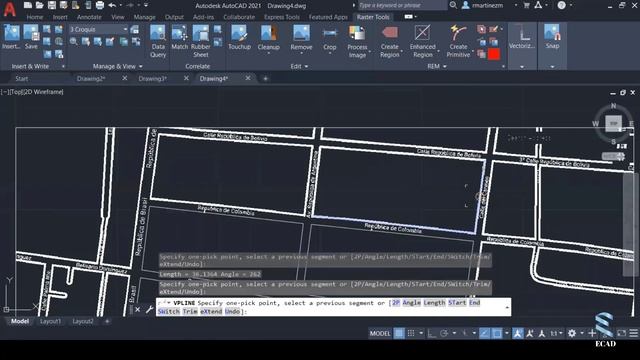Select the Enhanced Region tool
The image size is (640, 360).
(422, 41)
